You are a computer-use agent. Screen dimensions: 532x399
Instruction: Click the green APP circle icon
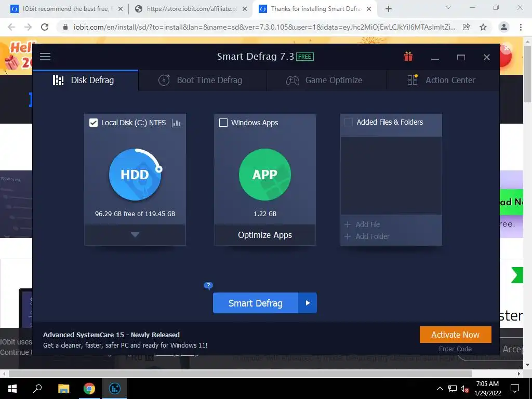(x=265, y=175)
